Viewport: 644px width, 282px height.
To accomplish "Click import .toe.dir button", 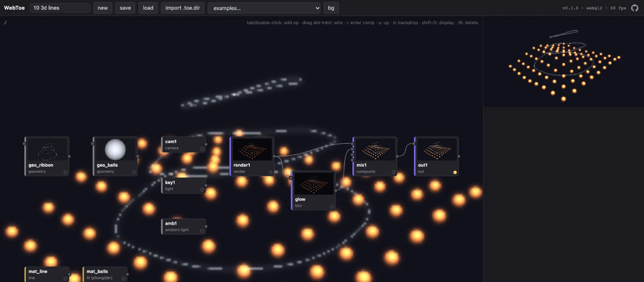I will (x=183, y=8).
